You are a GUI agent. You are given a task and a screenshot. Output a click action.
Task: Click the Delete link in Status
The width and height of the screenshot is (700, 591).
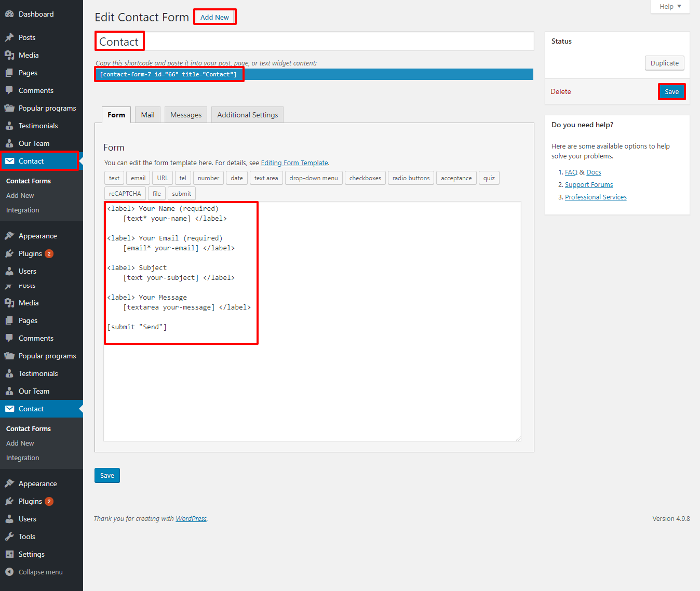(x=560, y=91)
